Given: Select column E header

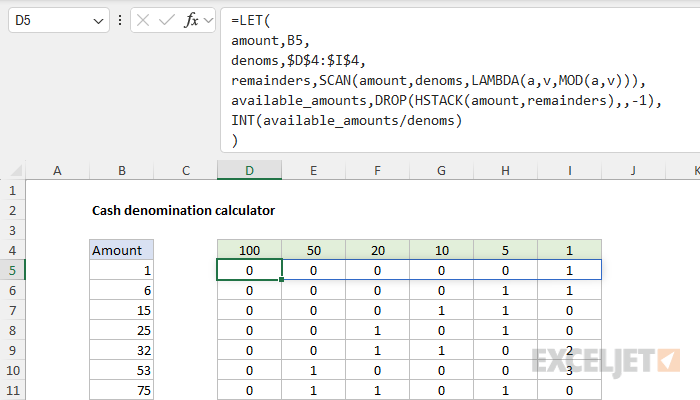Looking at the screenshot, I should [x=313, y=171].
